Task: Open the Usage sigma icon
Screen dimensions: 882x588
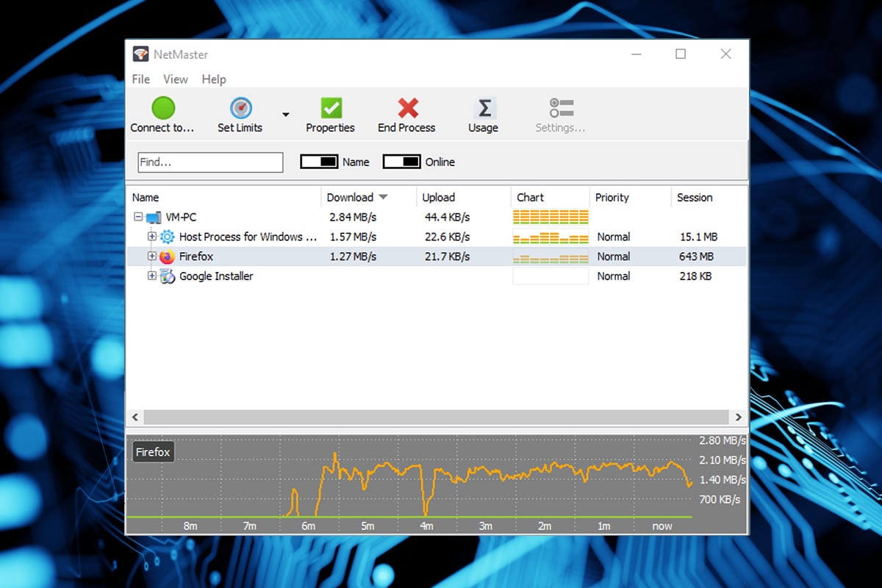Action: [x=484, y=108]
